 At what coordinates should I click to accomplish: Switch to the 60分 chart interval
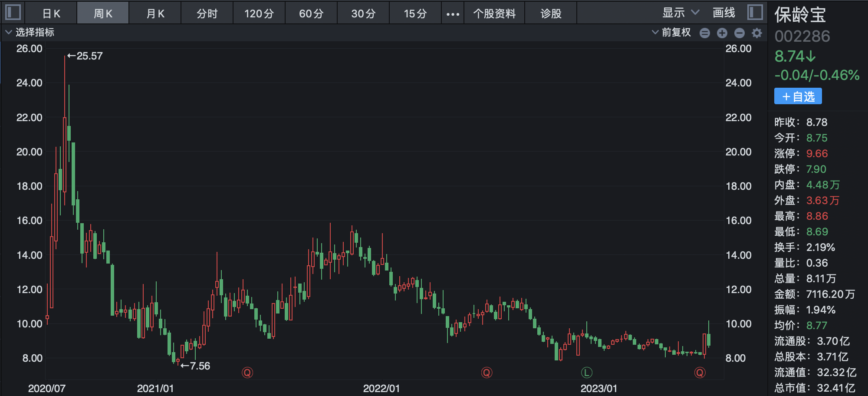click(x=311, y=13)
